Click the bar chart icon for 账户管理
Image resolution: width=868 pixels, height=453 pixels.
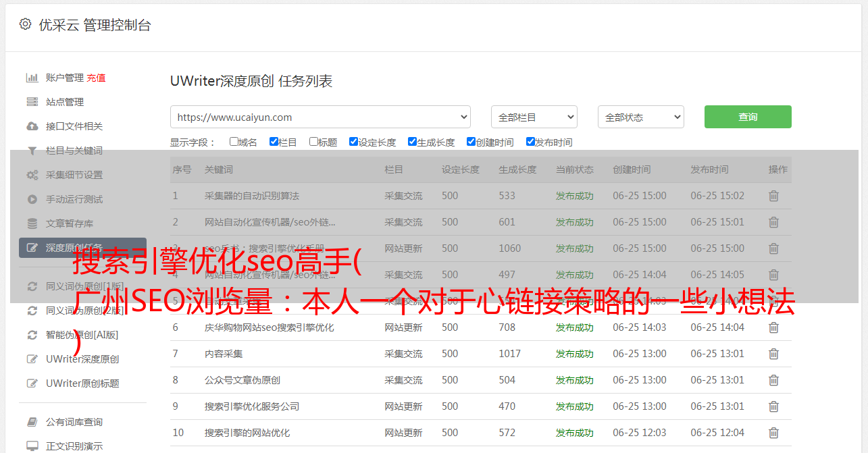[32, 78]
